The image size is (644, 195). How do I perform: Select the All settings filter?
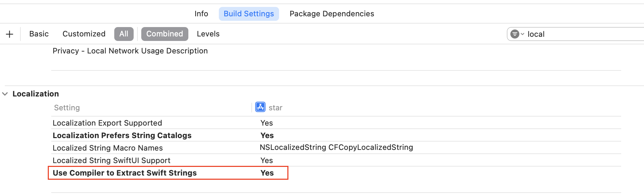[124, 34]
